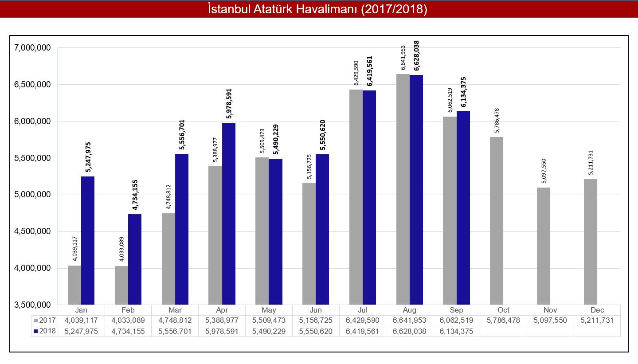Select the Mar month header

click(x=175, y=310)
